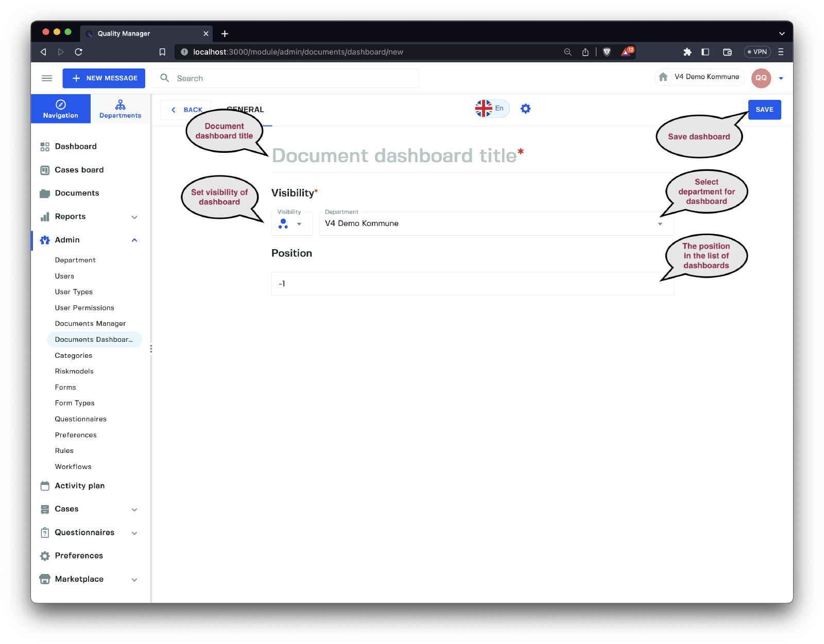Bookmark the page using bookmark icon
This screenshot has height=644, width=824.
point(162,52)
